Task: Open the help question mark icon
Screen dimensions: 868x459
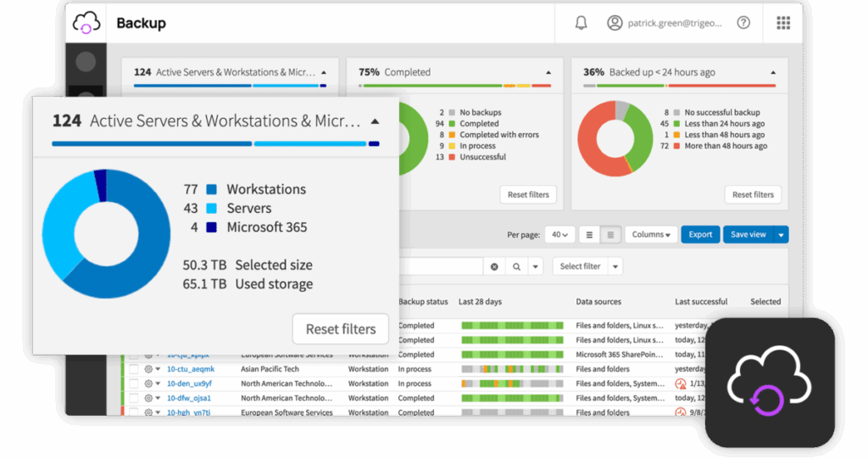Action: click(x=743, y=23)
